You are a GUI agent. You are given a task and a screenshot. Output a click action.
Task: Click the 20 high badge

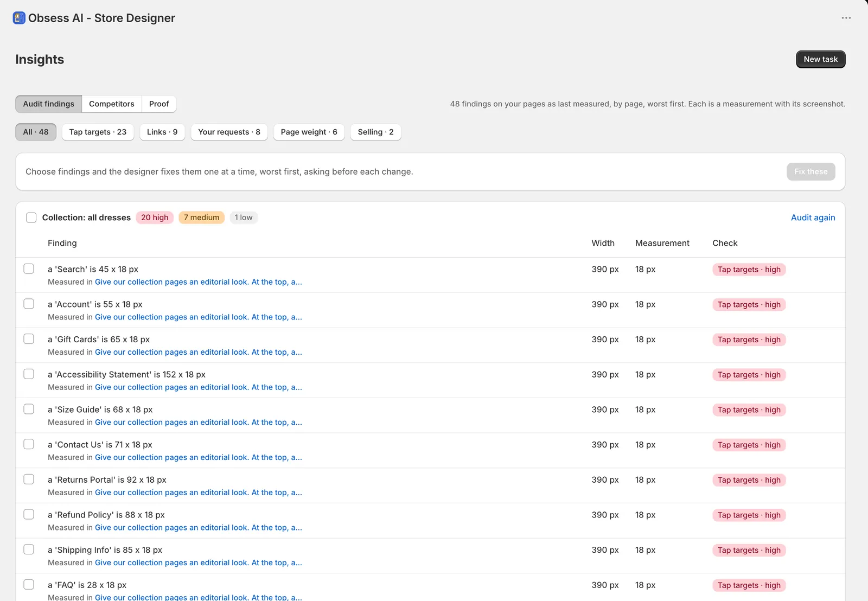155,218
